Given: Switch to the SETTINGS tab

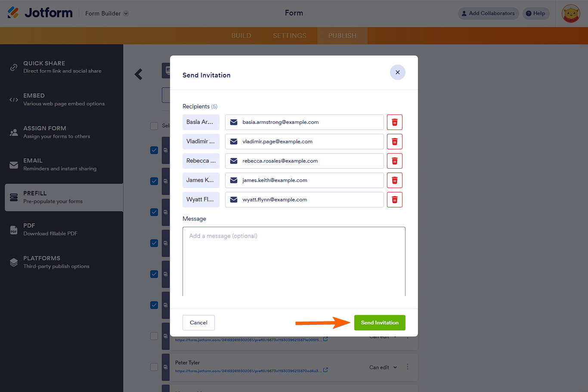Looking at the screenshot, I should 290,36.
